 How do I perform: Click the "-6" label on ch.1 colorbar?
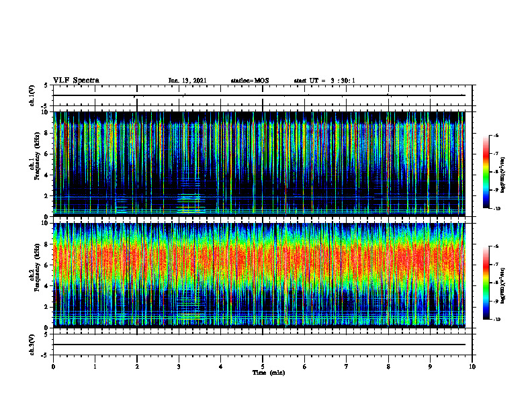495,135
